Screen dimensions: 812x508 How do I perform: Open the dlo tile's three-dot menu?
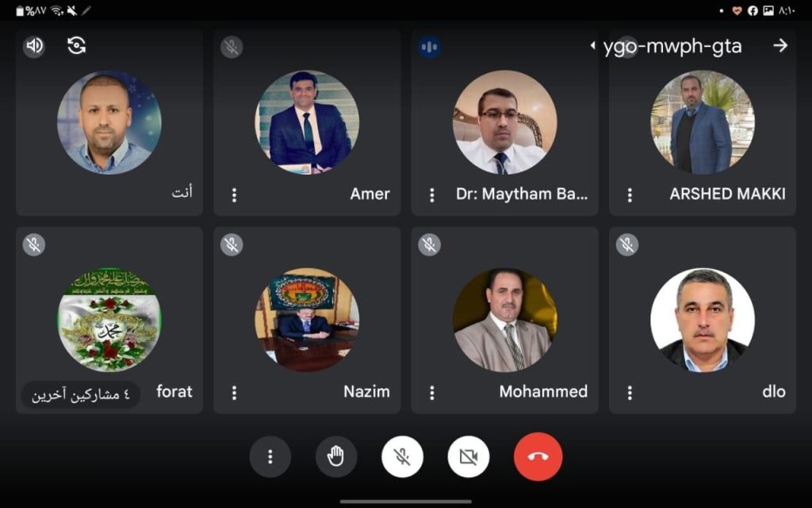coord(630,392)
